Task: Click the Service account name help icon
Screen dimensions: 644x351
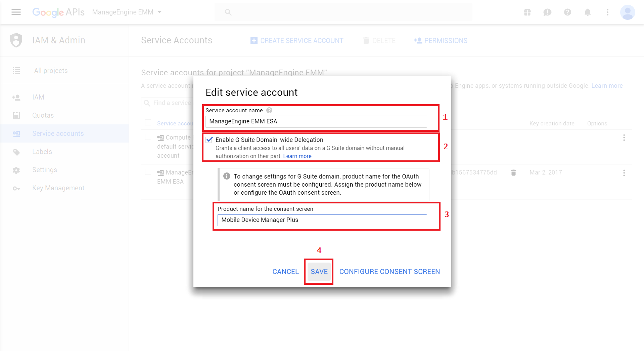Action: 269,110
